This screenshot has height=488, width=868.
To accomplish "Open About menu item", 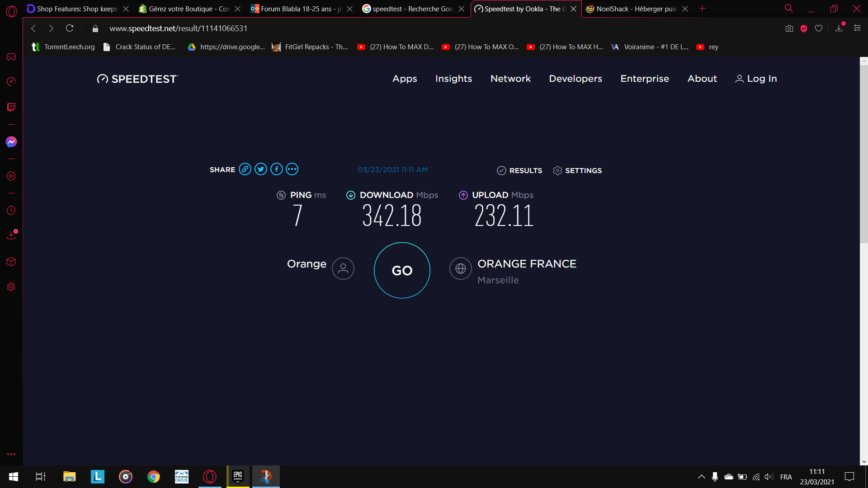I will coord(702,79).
